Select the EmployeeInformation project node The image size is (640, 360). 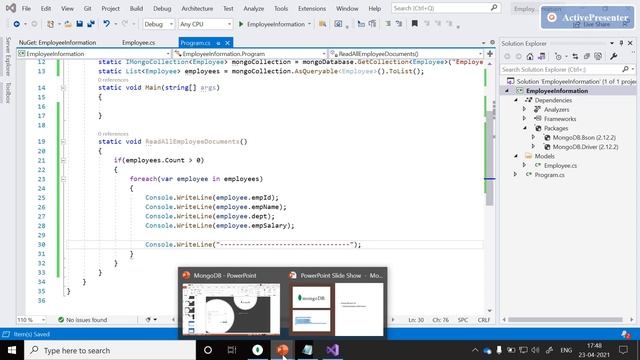pyautogui.click(x=557, y=91)
